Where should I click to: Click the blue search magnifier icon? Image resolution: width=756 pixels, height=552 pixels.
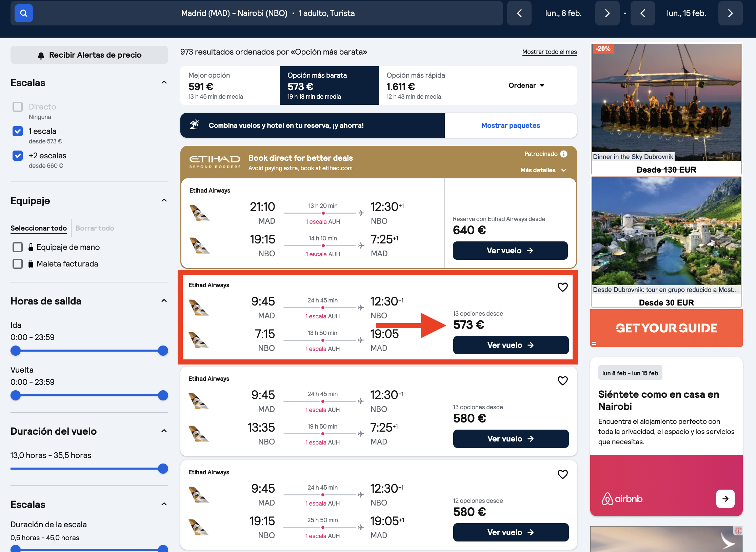(23, 13)
